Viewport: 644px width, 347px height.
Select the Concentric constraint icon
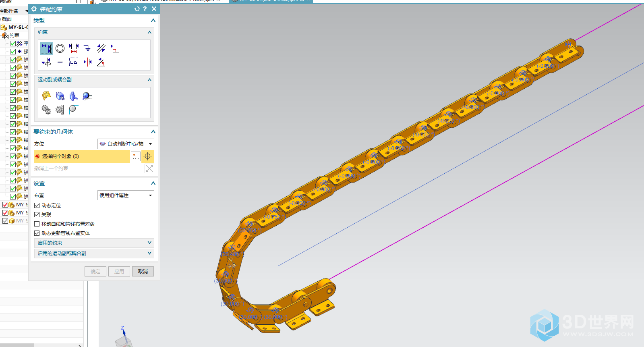[60, 48]
